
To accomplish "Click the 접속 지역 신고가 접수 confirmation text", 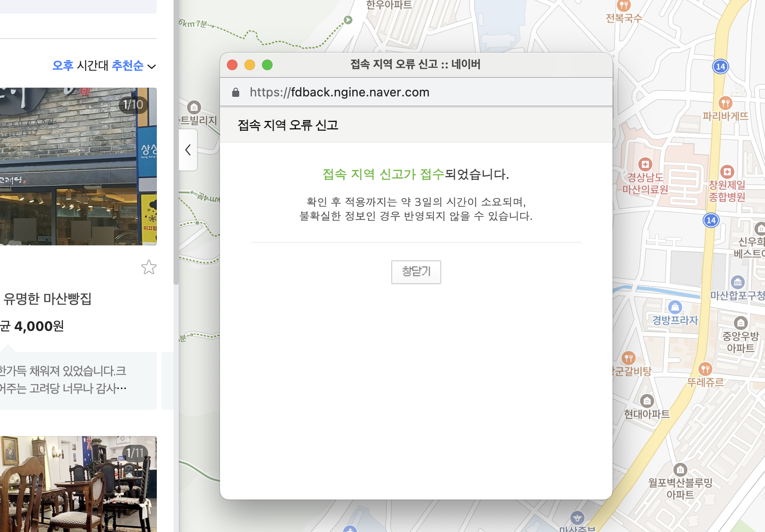I will tap(383, 174).
